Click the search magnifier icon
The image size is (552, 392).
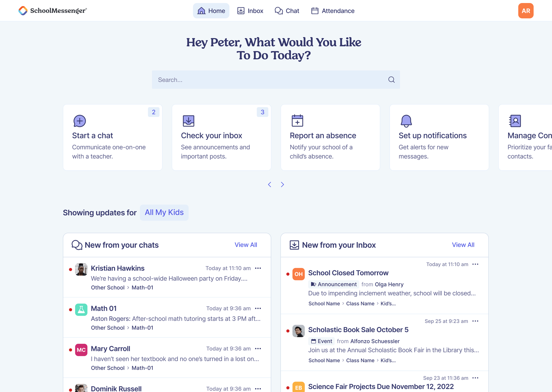(x=391, y=80)
